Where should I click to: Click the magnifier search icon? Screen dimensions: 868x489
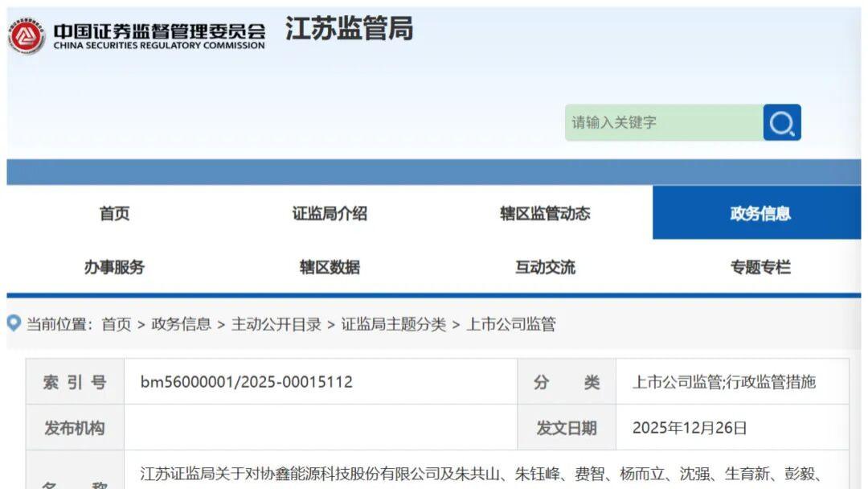point(780,122)
